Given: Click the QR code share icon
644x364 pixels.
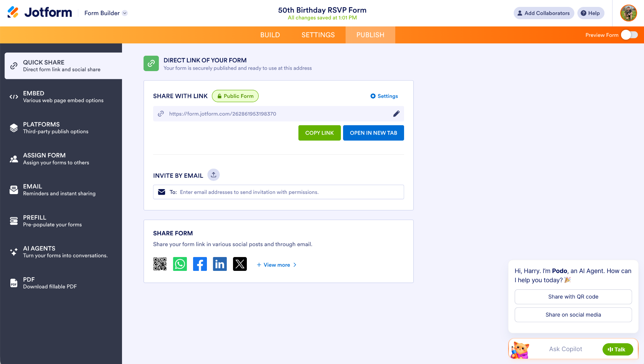Looking at the screenshot, I should click(160, 264).
